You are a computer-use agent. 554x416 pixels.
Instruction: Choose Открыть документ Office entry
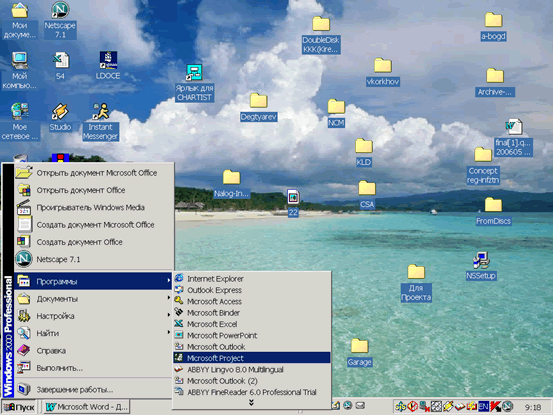point(93,190)
